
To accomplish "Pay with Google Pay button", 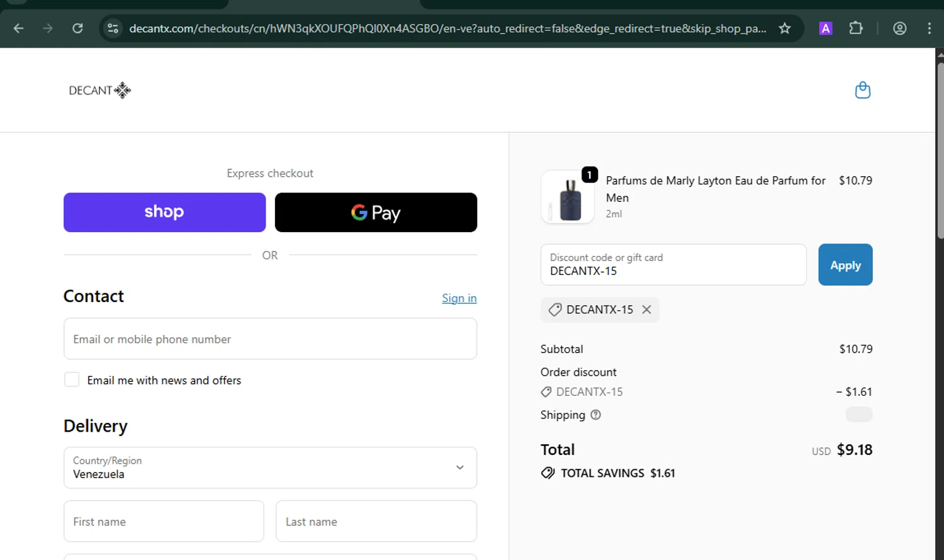I will tap(376, 212).
